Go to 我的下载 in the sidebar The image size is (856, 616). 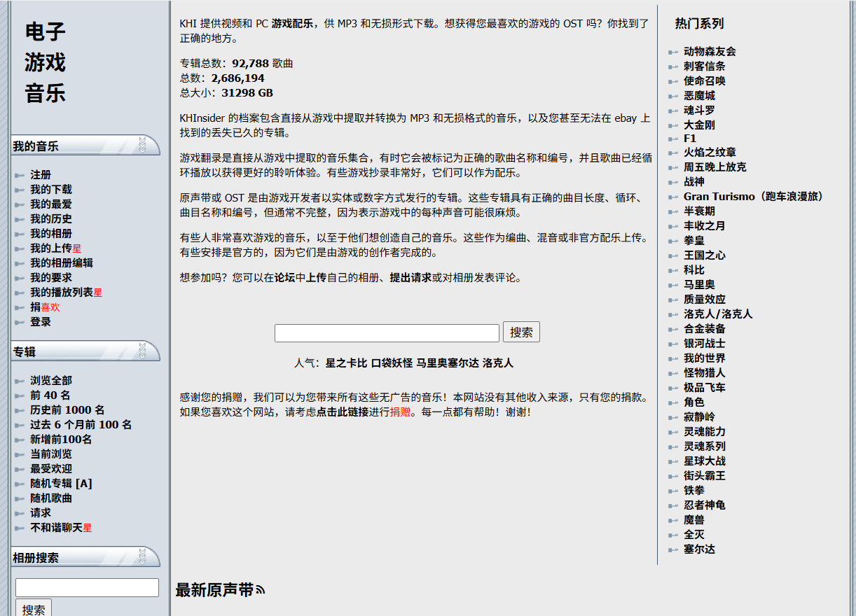click(x=50, y=190)
